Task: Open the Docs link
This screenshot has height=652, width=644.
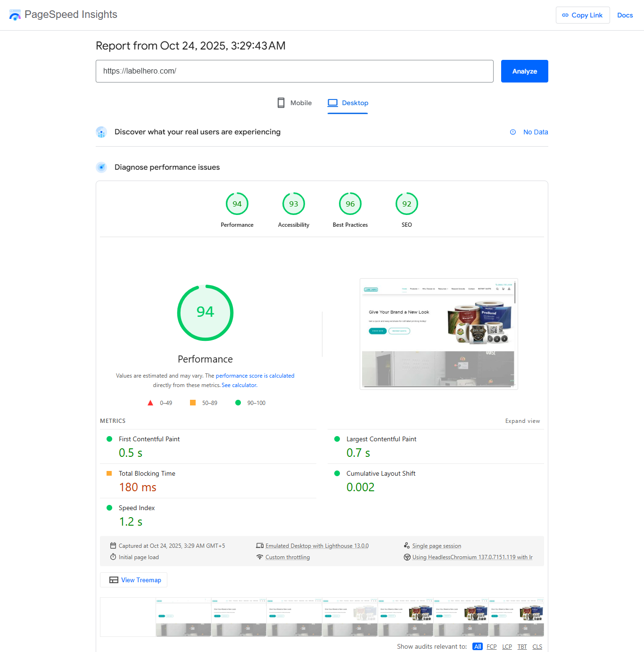Action: (x=625, y=15)
